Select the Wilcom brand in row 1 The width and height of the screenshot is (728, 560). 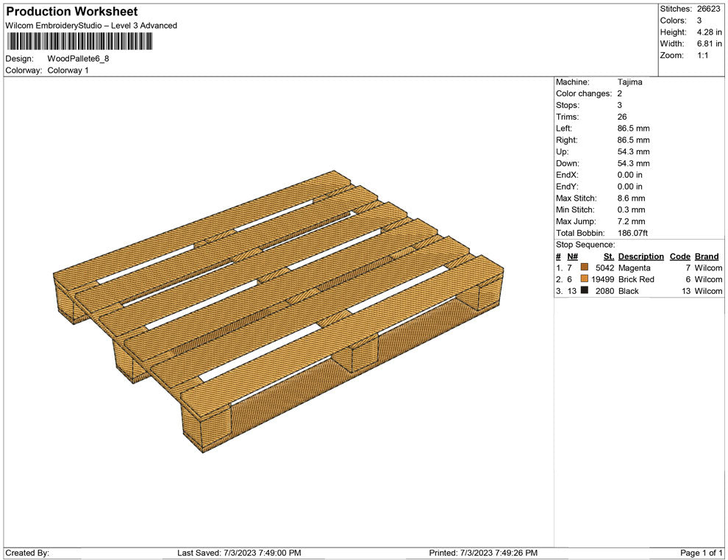coord(707,268)
